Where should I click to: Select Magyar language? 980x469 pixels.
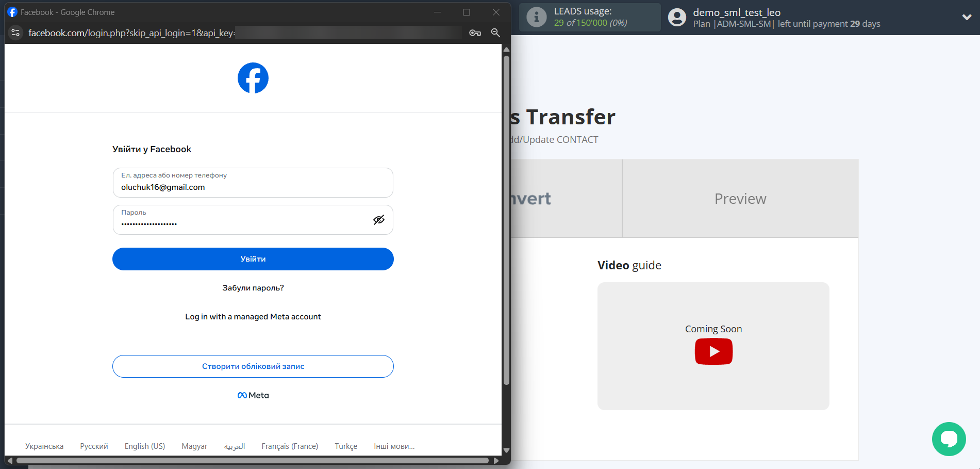(194, 446)
